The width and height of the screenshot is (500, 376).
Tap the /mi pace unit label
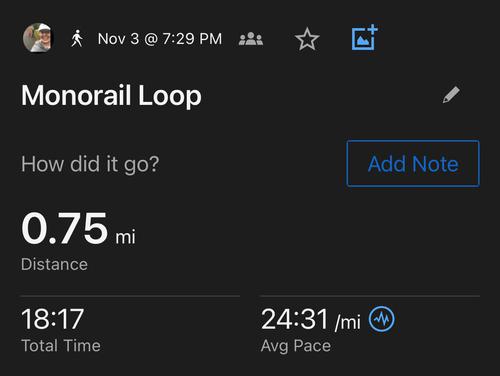(x=348, y=322)
